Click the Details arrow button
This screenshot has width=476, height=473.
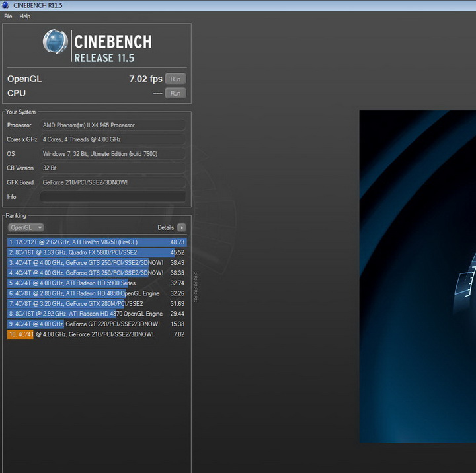pyautogui.click(x=182, y=227)
